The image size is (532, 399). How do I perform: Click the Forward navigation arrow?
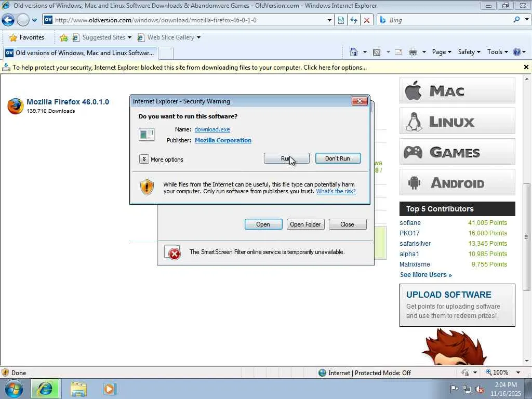click(x=23, y=20)
